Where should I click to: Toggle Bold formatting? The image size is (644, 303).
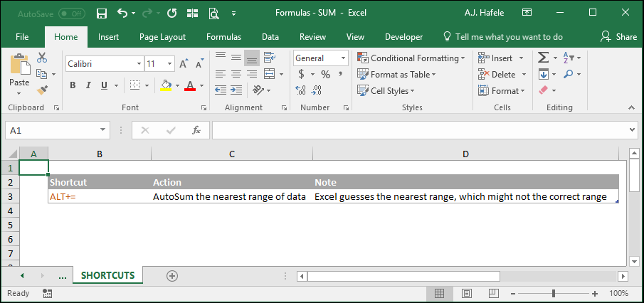coord(73,85)
